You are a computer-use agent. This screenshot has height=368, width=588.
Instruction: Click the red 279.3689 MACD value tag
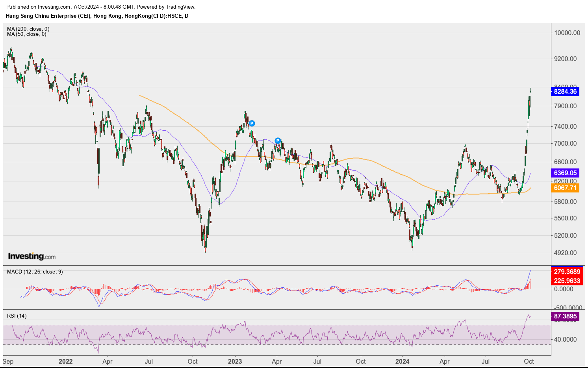point(567,272)
